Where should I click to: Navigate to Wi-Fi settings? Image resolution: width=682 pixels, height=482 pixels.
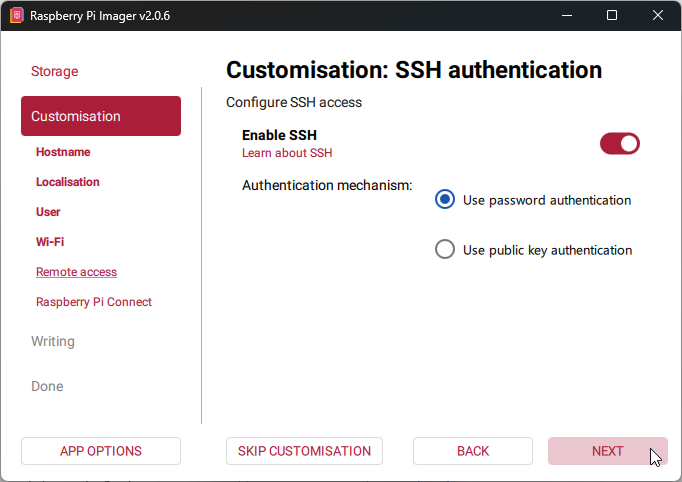pos(50,242)
